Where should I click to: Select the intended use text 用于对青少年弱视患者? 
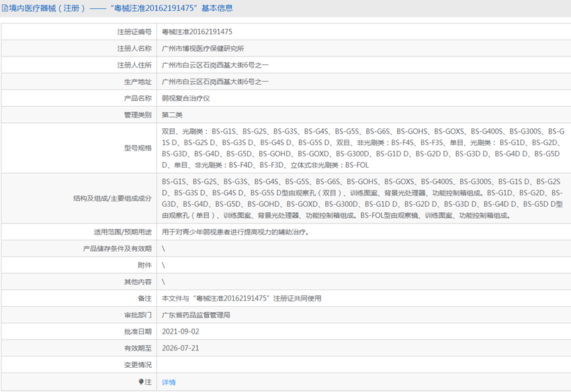(x=236, y=232)
